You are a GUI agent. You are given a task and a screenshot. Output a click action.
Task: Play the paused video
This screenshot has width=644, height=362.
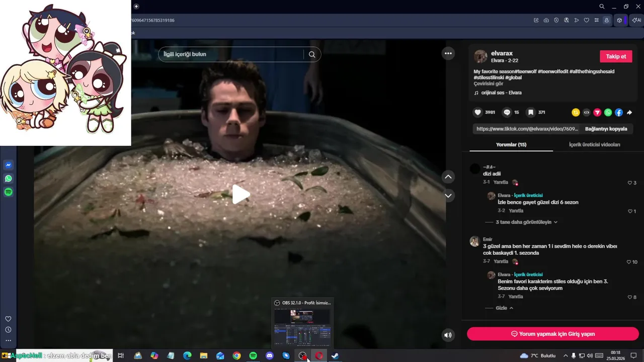pos(240,195)
